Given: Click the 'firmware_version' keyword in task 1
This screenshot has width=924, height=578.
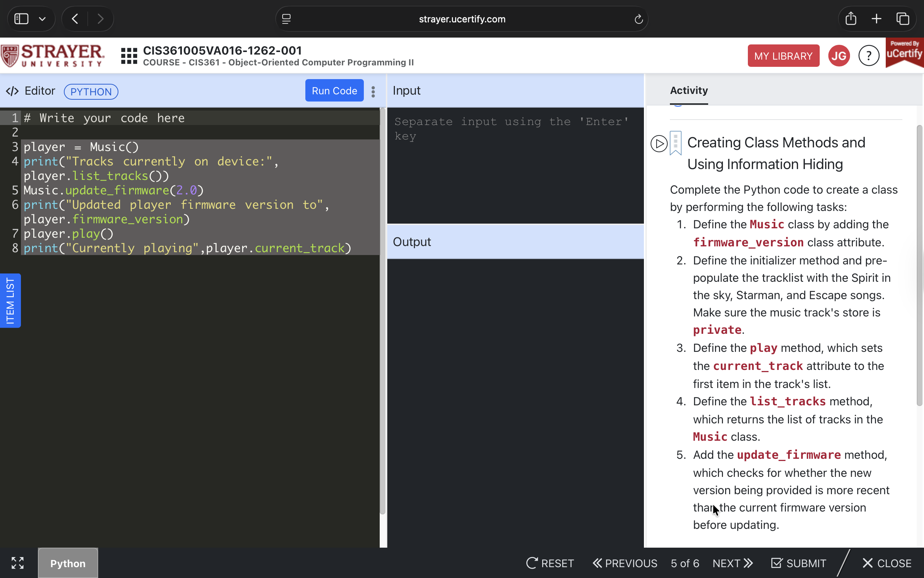Looking at the screenshot, I should [748, 242].
